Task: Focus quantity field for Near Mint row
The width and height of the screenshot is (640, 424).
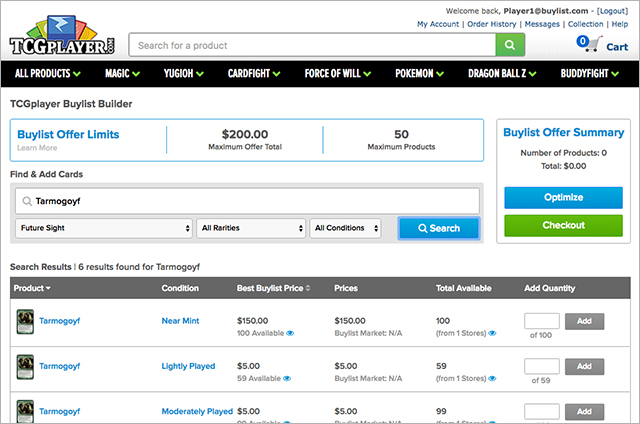Action: pos(542,321)
